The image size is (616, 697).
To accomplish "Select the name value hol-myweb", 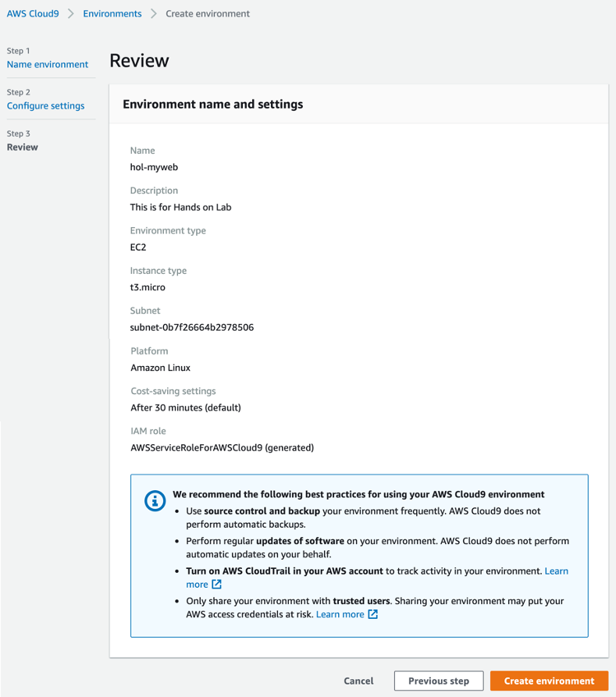I will [x=154, y=167].
